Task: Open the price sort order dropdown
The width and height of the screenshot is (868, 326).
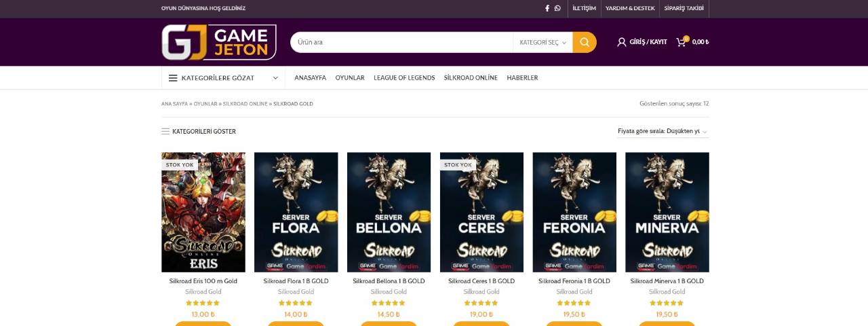Action: pos(662,131)
